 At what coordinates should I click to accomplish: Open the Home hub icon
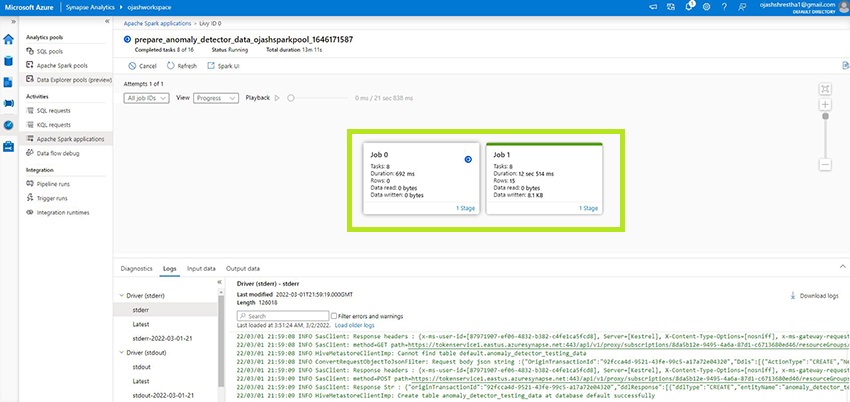click(8, 40)
